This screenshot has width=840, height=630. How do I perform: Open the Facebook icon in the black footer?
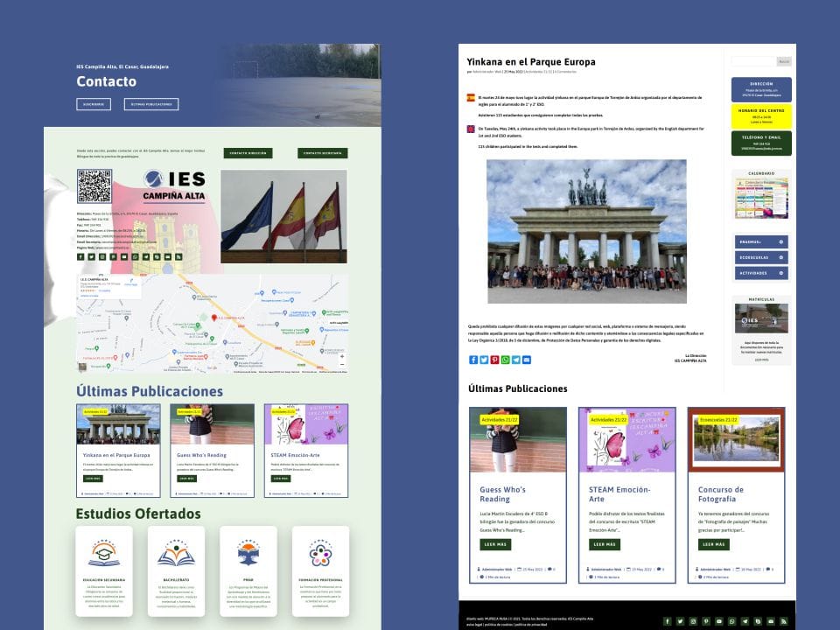667,621
